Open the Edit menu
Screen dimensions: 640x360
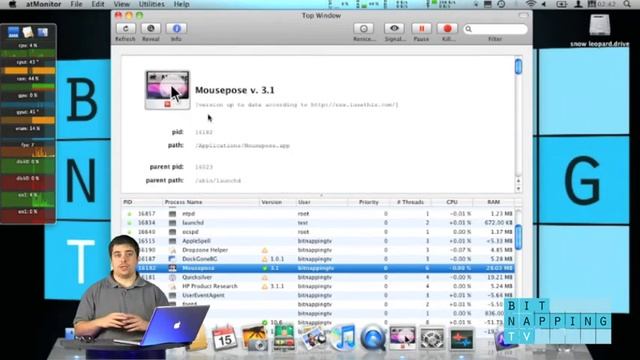coord(98,4)
